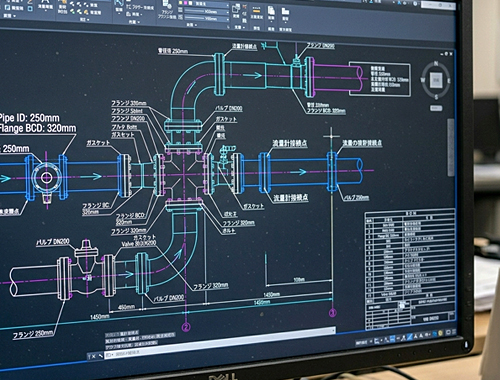The image size is (500, 380).
Task: Select the '450mm' dimension text
Action: point(127,307)
